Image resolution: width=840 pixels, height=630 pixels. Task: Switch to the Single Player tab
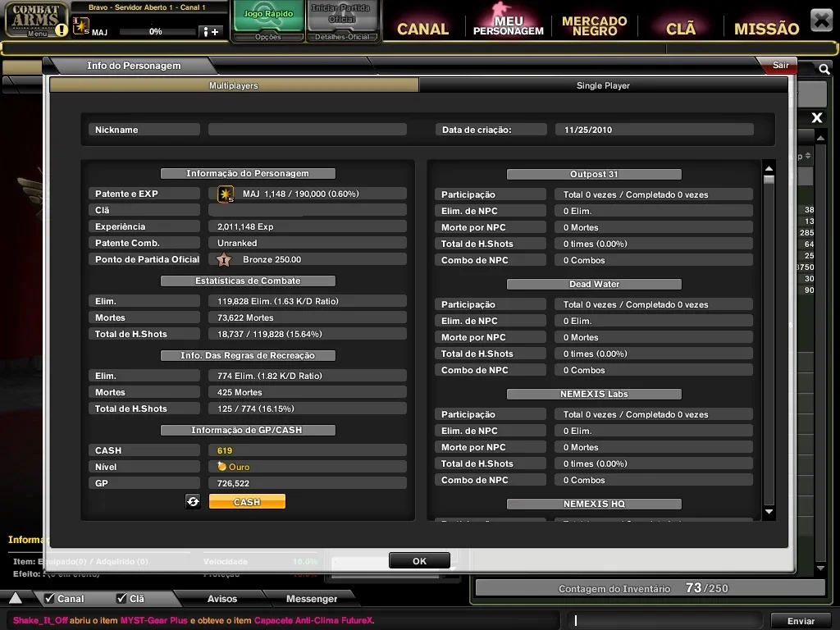click(603, 85)
